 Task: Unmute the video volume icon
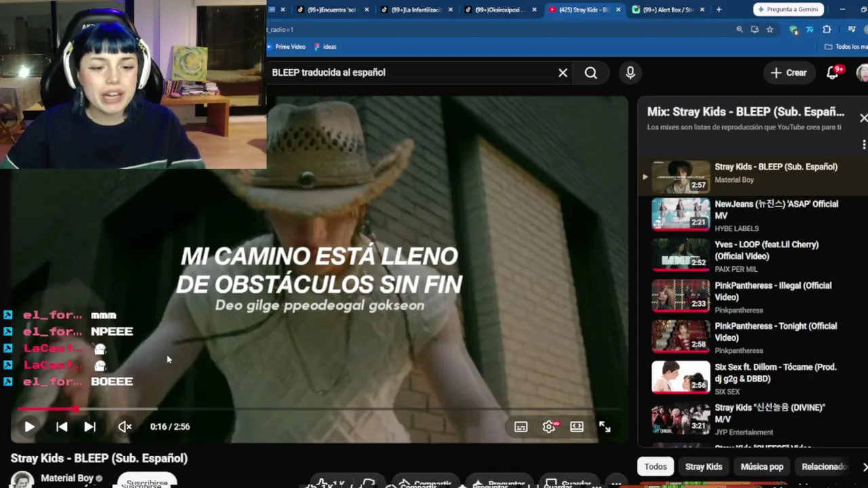pos(125,427)
